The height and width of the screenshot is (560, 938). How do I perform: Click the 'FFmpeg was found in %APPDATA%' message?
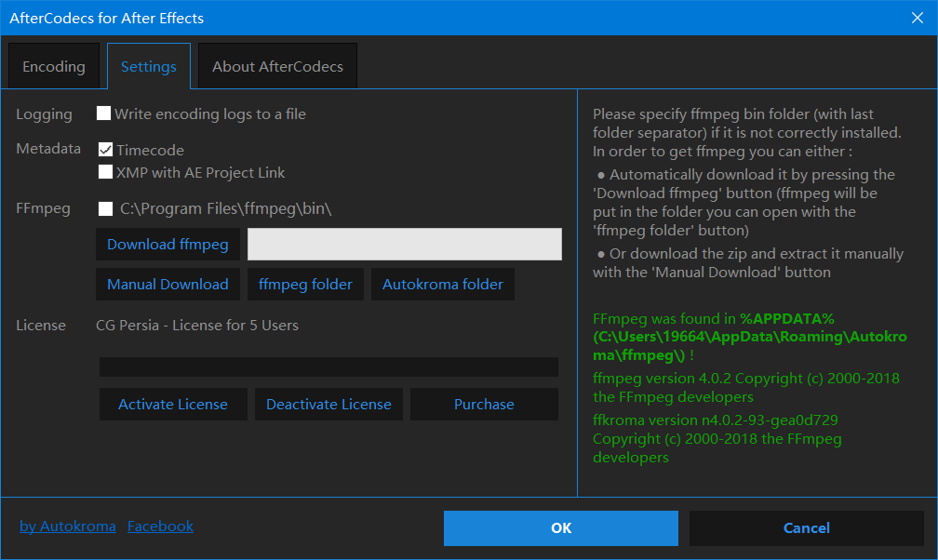[750, 336]
